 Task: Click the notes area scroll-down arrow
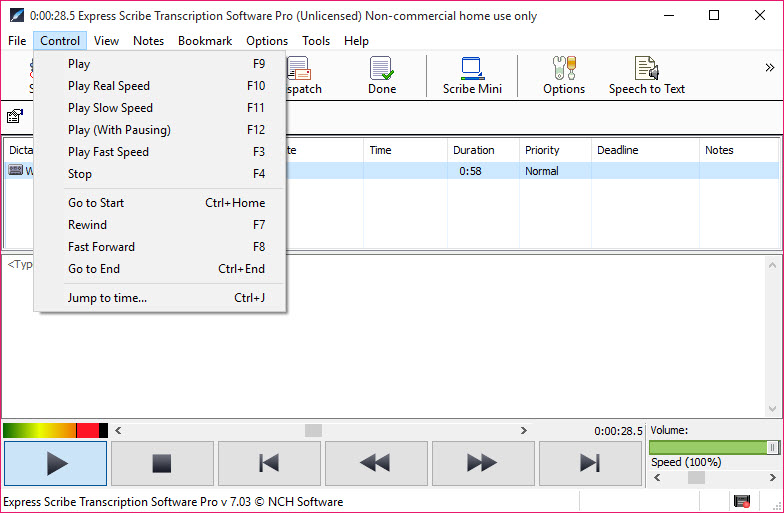[x=772, y=409]
